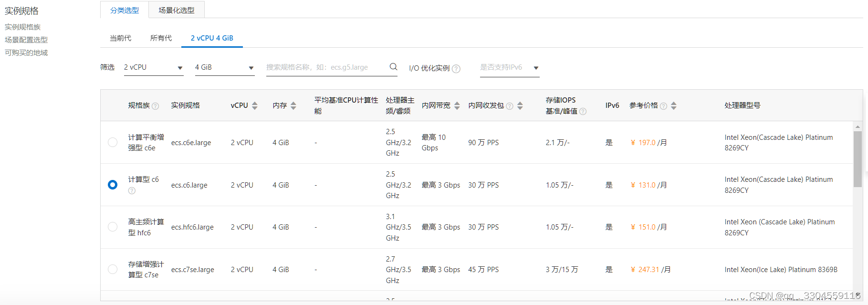Sort by 参考价格 column arrows
This screenshot has height=305, width=868.
(x=674, y=105)
